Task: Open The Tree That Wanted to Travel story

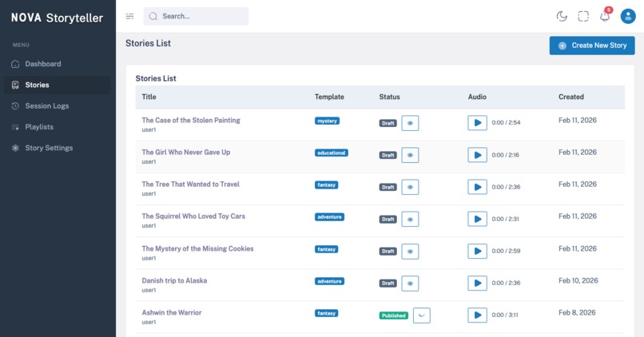Action: coord(191,184)
